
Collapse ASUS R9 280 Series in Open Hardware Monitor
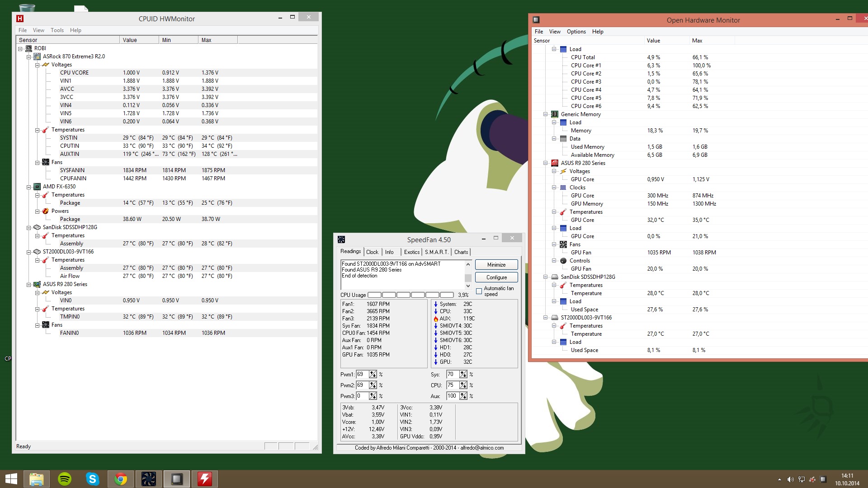point(546,163)
